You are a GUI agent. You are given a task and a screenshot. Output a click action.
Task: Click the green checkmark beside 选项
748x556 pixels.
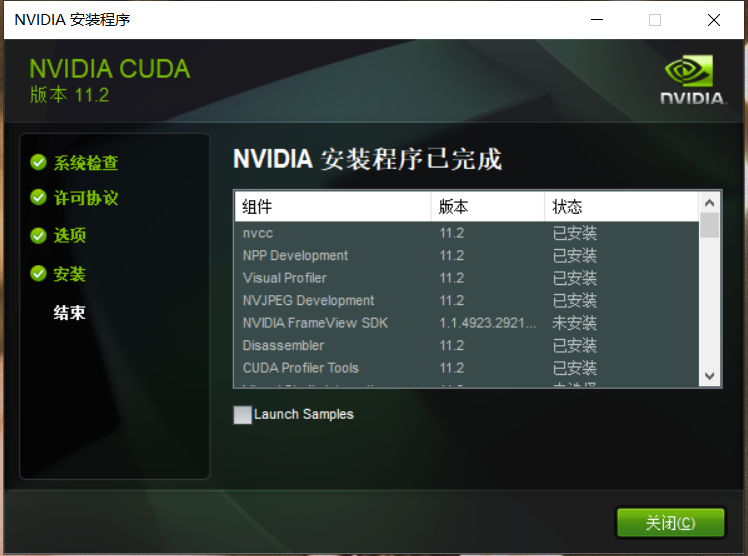[x=38, y=235]
